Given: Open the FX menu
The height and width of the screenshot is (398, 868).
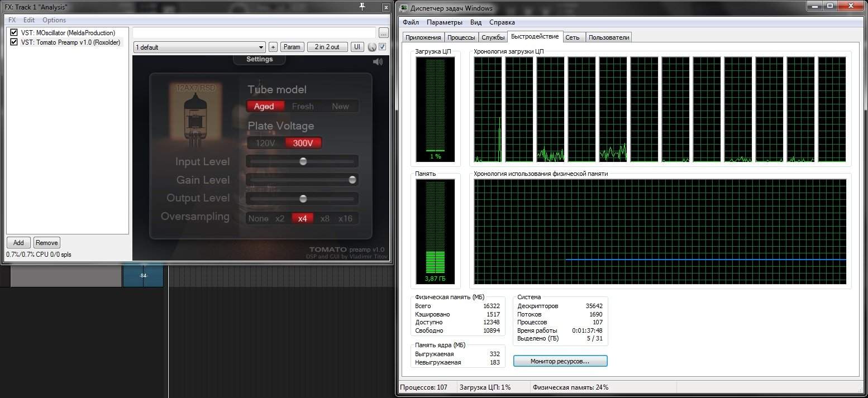Looking at the screenshot, I should 12,20.
